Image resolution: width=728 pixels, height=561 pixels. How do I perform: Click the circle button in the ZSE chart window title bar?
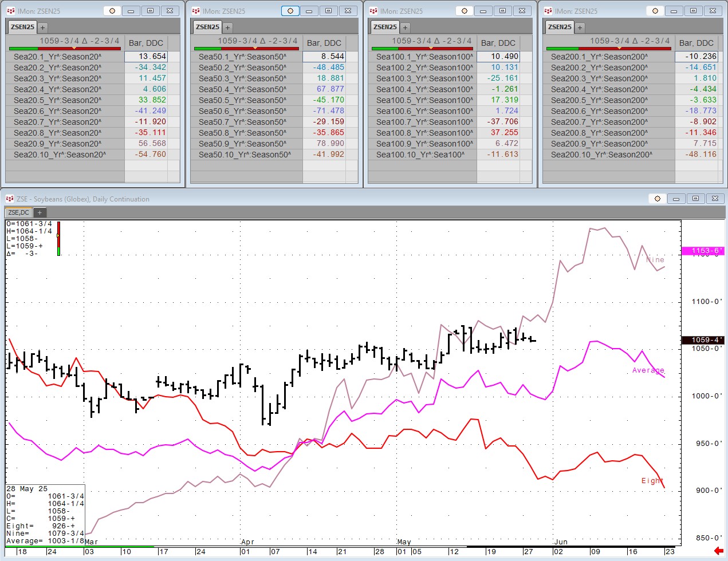click(658, 199)
